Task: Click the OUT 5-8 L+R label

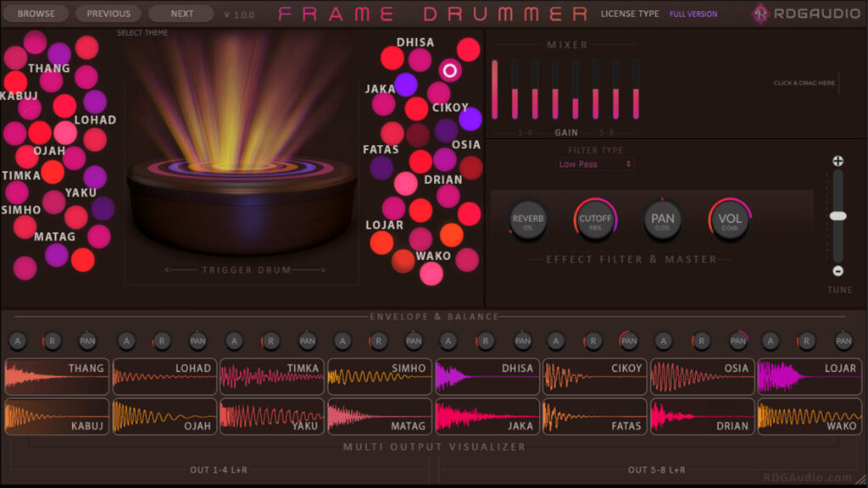Action: 657,469
